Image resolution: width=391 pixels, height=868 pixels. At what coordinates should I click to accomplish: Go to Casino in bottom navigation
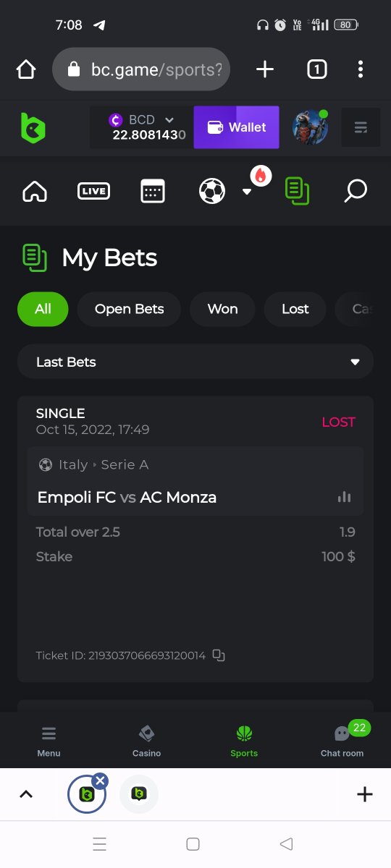(x=146, y=741)
